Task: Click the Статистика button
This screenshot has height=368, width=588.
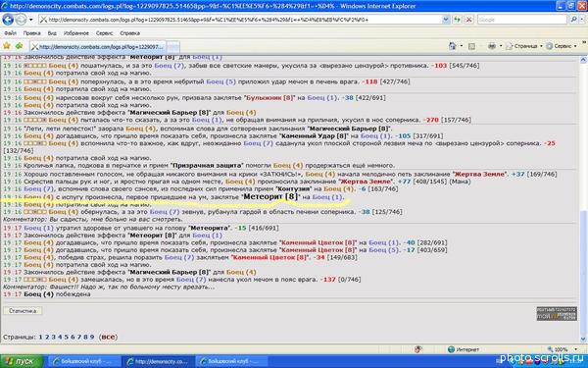Action: pos(23,311)
